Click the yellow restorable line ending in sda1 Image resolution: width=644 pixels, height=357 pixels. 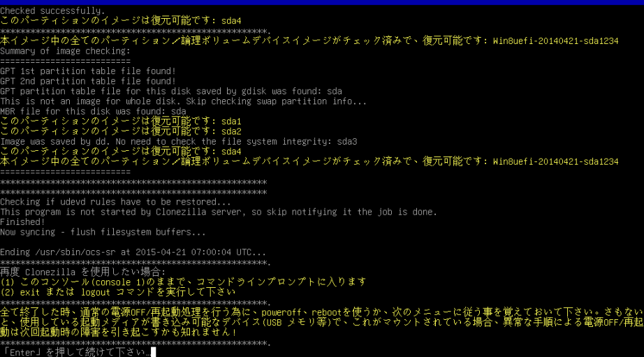pos(121,121)
